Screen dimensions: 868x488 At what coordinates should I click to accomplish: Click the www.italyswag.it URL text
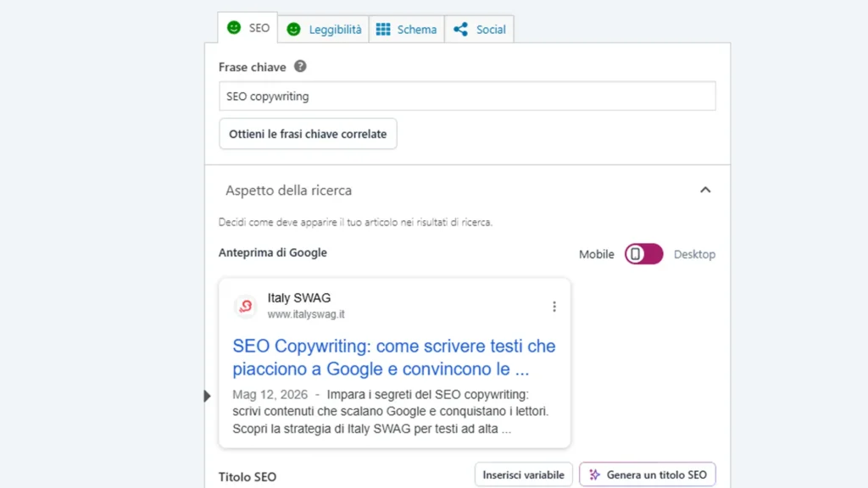click(306, 314)
